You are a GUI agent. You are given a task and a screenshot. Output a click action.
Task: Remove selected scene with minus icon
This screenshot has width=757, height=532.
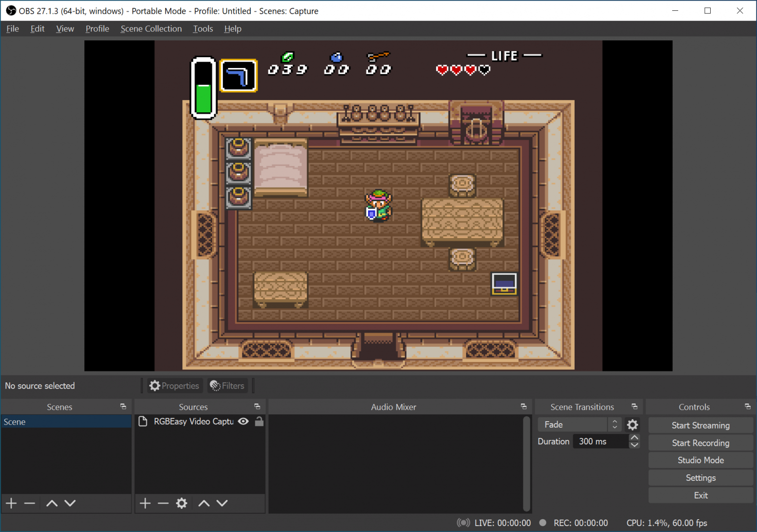tap(30, 503)
